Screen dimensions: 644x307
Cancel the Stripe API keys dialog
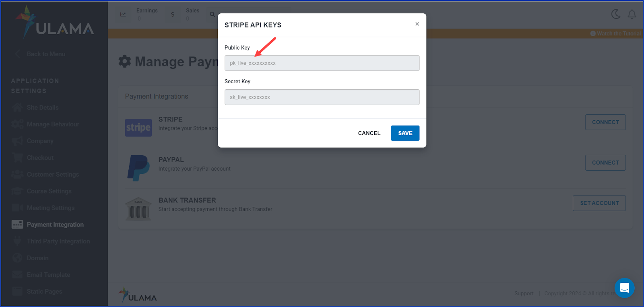click(x=369, y=133)
